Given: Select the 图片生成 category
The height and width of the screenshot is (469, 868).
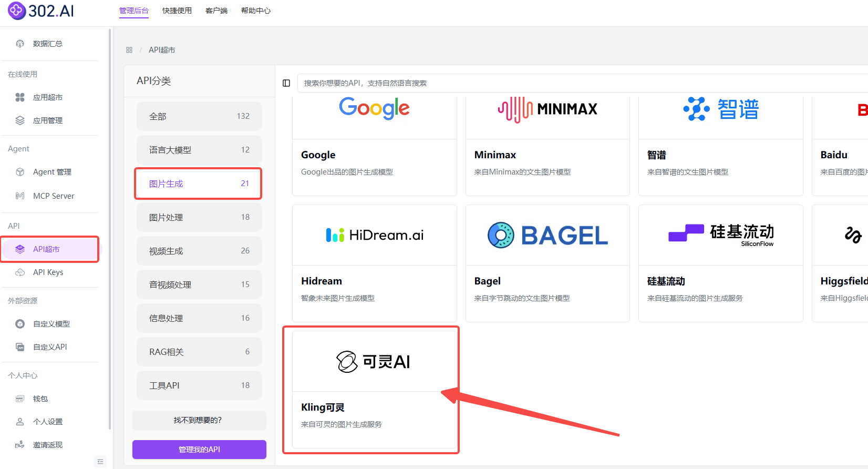Looking at the screenshot, I should [199, 183].
